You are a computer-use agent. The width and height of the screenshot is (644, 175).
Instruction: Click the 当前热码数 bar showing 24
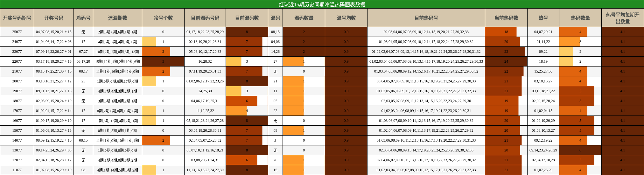[506, 61]
